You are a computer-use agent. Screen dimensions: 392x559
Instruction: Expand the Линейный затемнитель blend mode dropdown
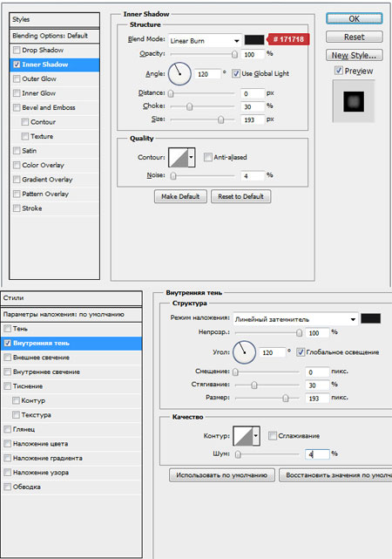click(x=295, y=319)
